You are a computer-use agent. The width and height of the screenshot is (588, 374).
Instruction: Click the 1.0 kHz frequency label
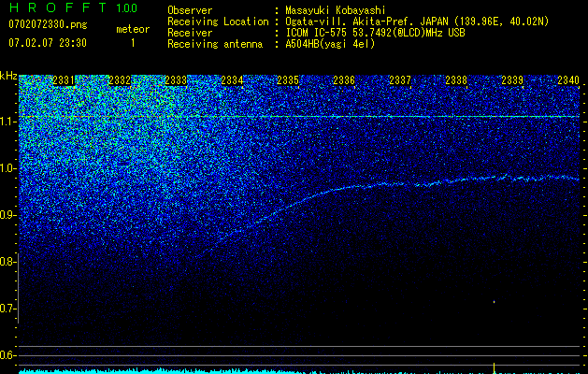click(x=7, y=168)
